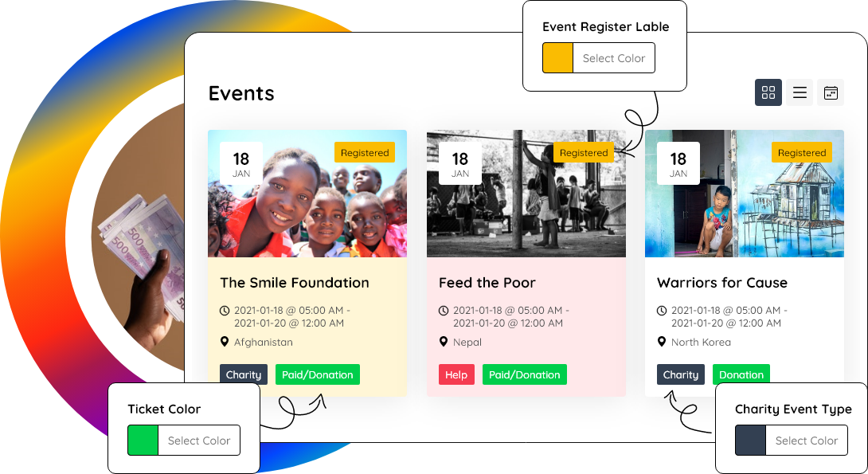868x474 pixels.
Task: Click Select Color field under Ticket Color
Action: coord(199,441)
